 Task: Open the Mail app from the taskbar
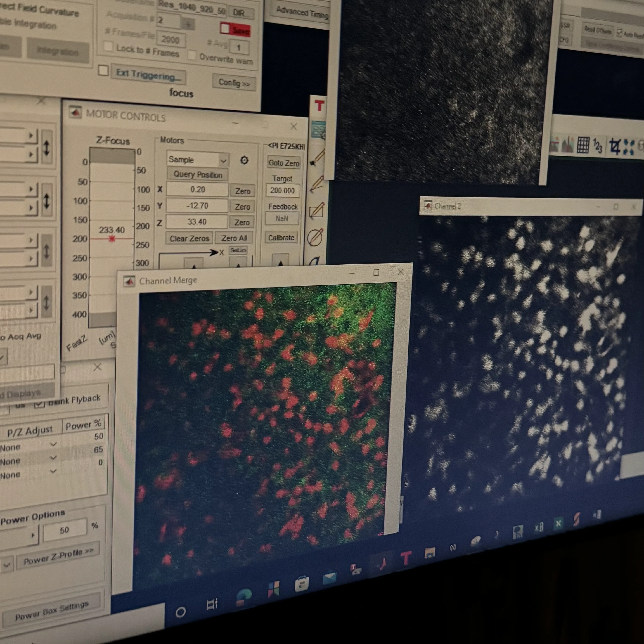(330, 578)
